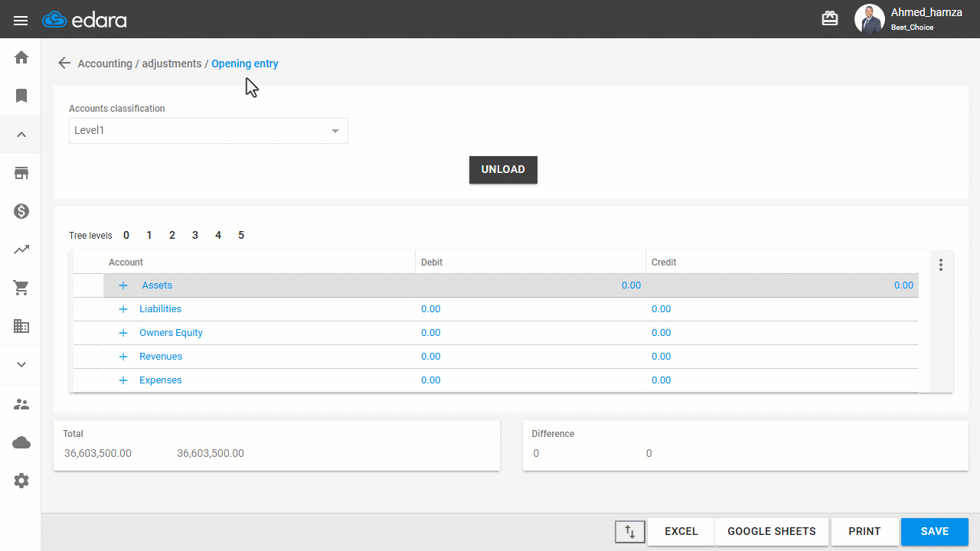Image resolution: width=980 pixels, height=551 pixels.
Task: Collapse sidebar section with up chevron
Action: tap(21, 135)
